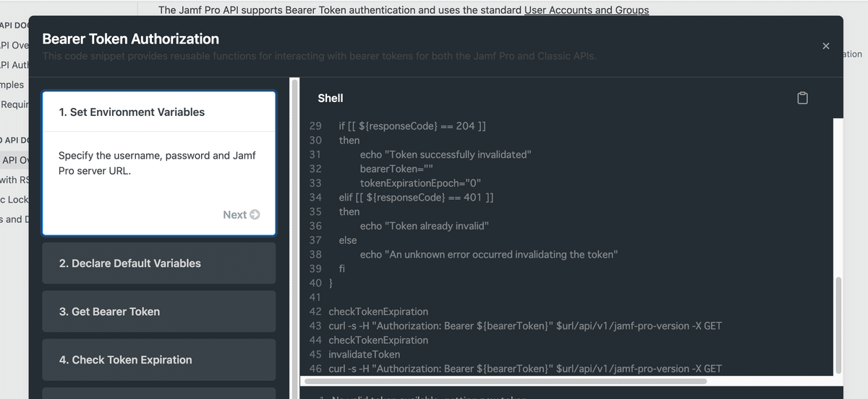Click the Bearer Token Authorization title

click(131, 39)
